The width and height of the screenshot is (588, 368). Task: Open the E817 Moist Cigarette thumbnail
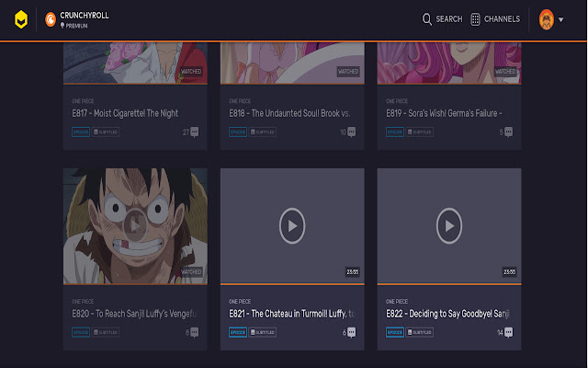135,63
